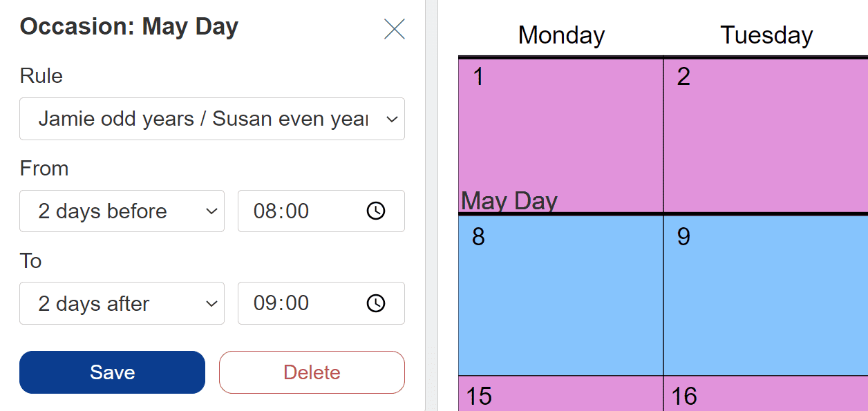Select Monday the 1st calendar cell
The width and height of the screenshot is (868, 411).
coord(560,135)
